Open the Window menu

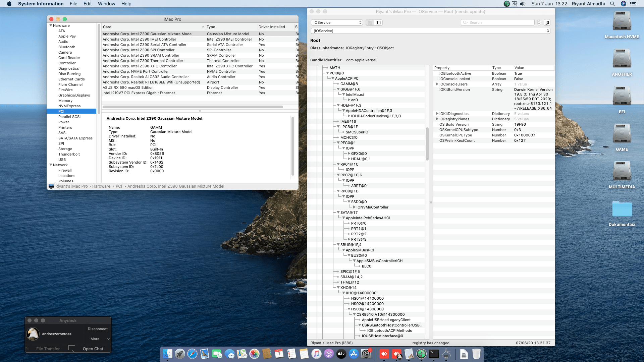pos(106,4)
